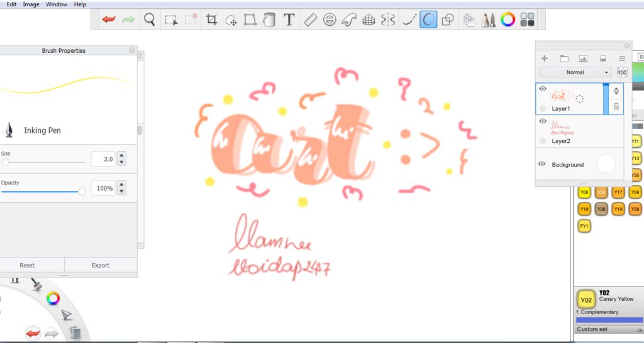The width and height of the screenshot is (644, 343).
Task: Toggle the Layer1 marker circle
Action: coord(543,108)
